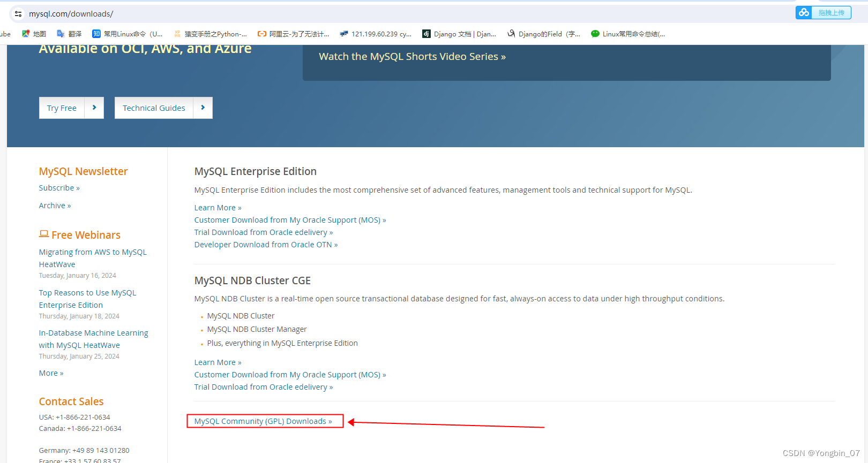Click the arrow beside Try Free
Screen dimensions: 868x463
pos(94,108)
